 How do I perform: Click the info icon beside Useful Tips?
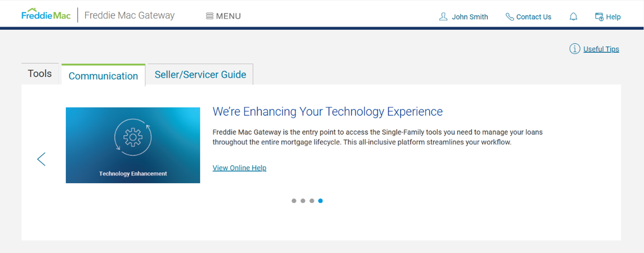coord(575,49)
